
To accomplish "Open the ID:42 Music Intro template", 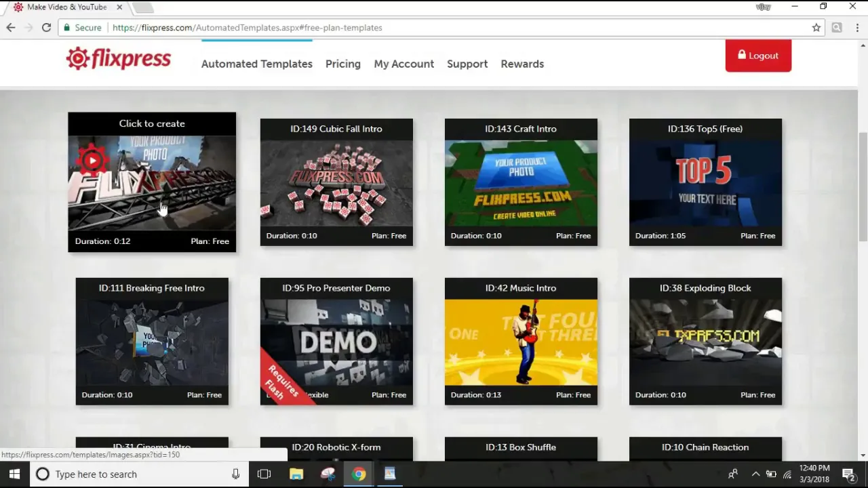I will [521, 342].
